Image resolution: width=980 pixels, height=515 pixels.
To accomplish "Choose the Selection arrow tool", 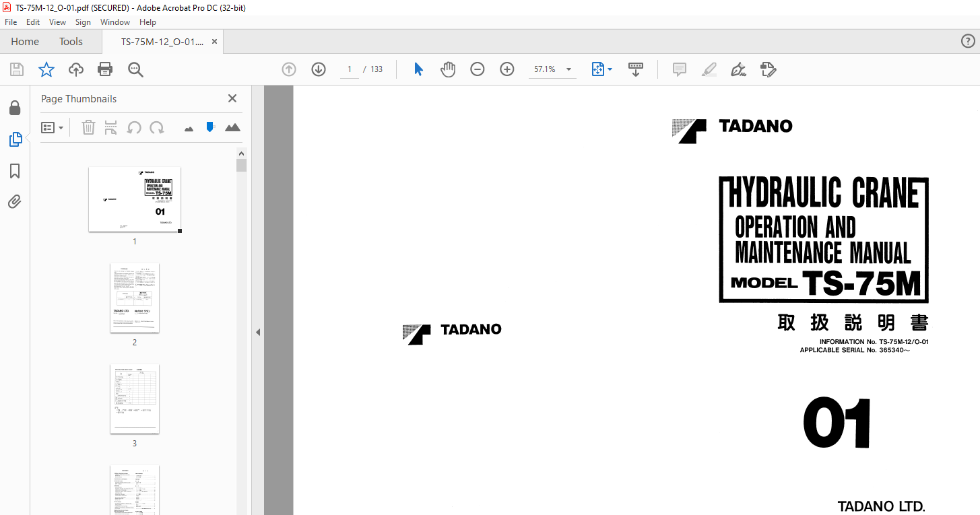I will click(418, 69).
